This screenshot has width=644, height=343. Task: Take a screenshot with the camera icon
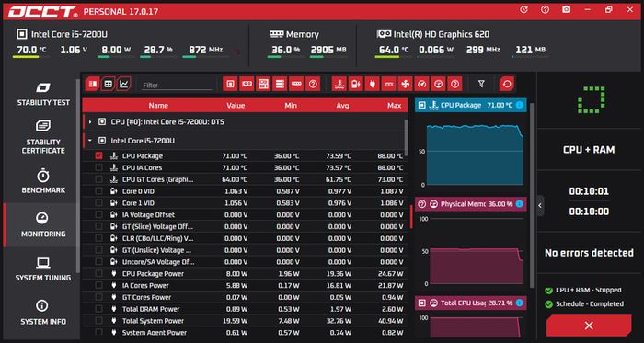coord(567,9)
